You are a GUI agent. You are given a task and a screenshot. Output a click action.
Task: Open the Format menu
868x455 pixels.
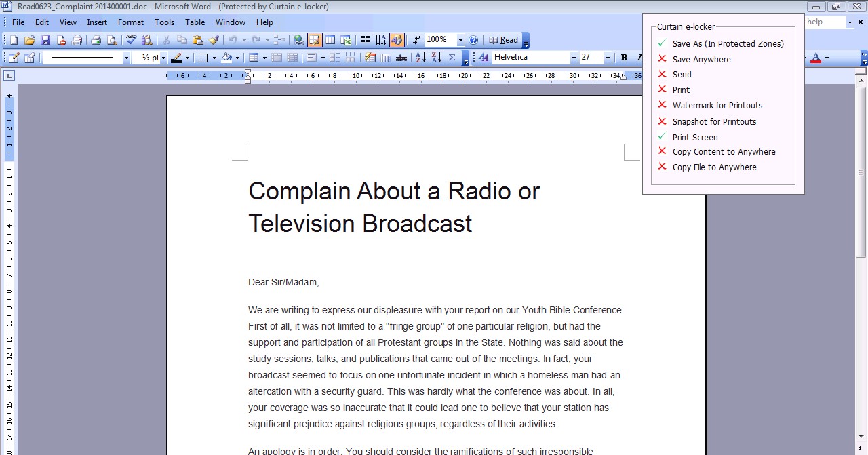tap(130, 22)
